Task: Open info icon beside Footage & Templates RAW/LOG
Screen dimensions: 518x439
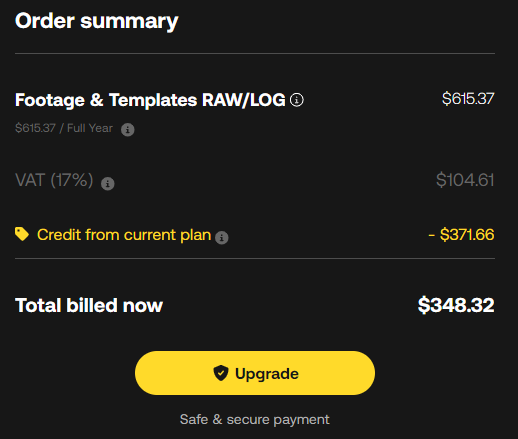Action: (x=297, y=100)
